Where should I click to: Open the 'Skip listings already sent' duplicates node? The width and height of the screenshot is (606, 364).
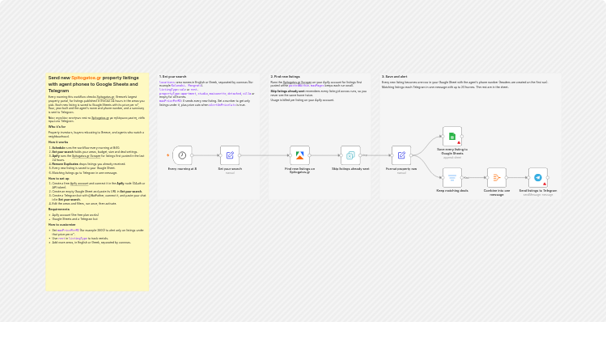350,155
